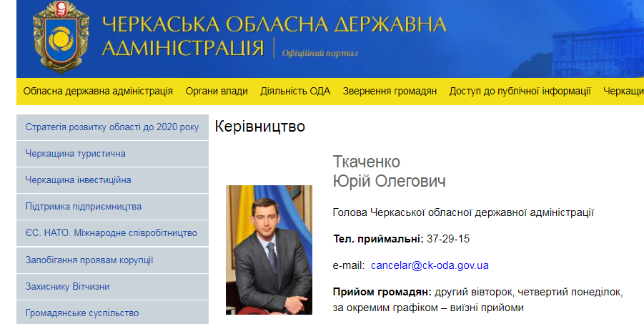Click the cancelar@ck-oda.gov.ua email link

[430, 265]
